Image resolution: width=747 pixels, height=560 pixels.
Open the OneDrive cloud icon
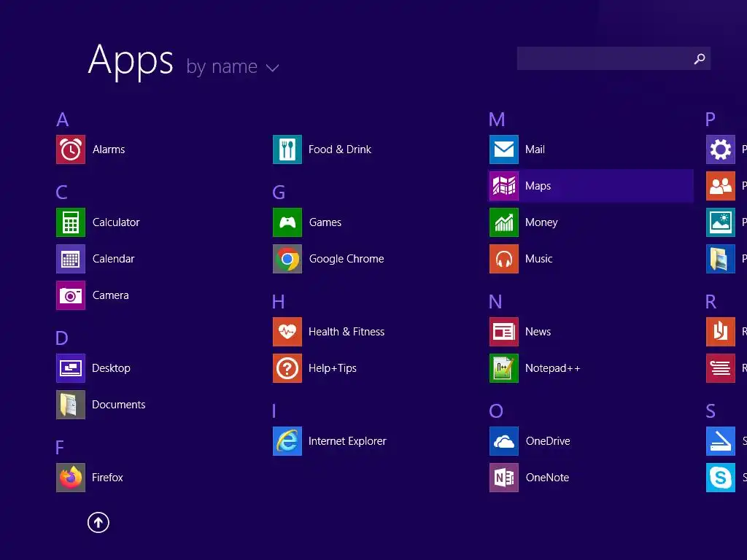point(504,441)
